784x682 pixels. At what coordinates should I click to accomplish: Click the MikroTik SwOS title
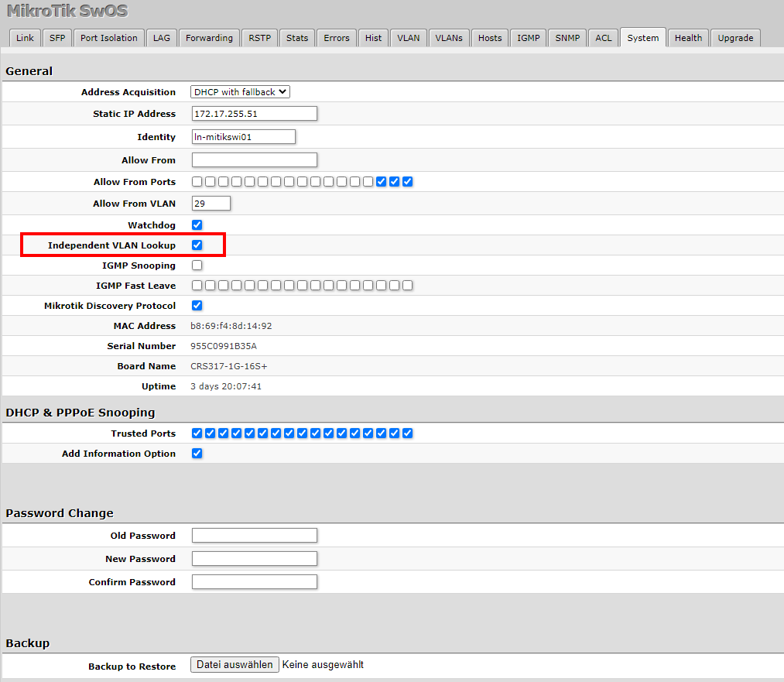click(67, 11)
